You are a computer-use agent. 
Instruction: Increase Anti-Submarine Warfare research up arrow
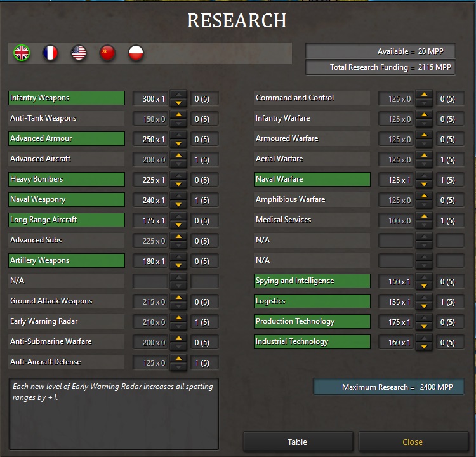(x=178, y=338)
